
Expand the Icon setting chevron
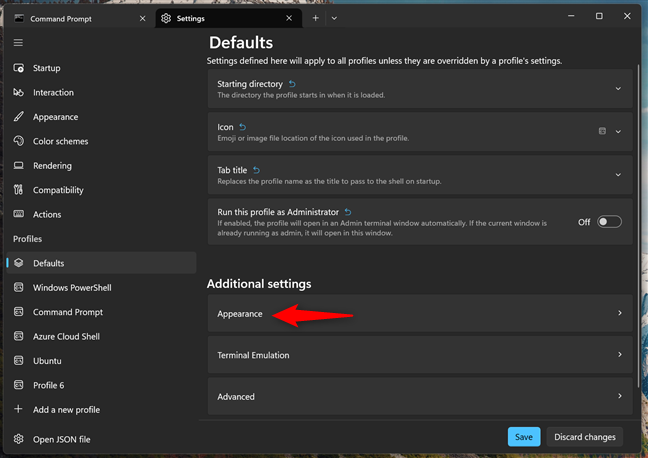click(x=618, y=131)
